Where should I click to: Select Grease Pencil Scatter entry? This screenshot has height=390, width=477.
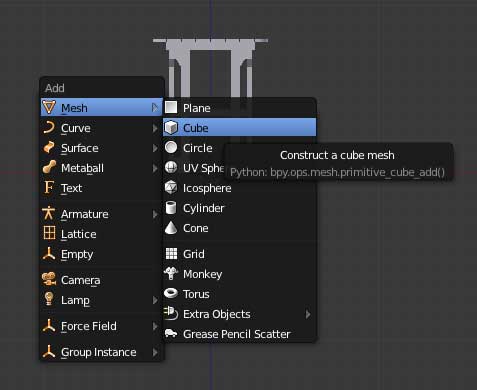tap(239, 334)
